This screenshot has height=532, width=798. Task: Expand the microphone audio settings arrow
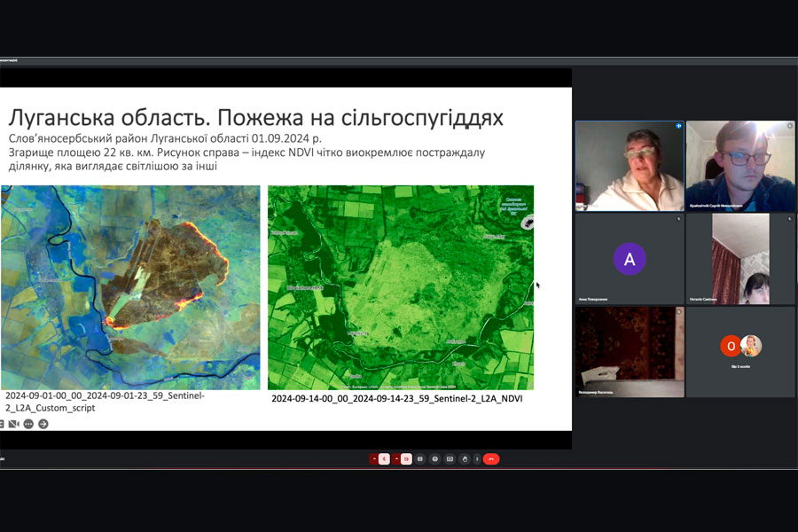374,459
